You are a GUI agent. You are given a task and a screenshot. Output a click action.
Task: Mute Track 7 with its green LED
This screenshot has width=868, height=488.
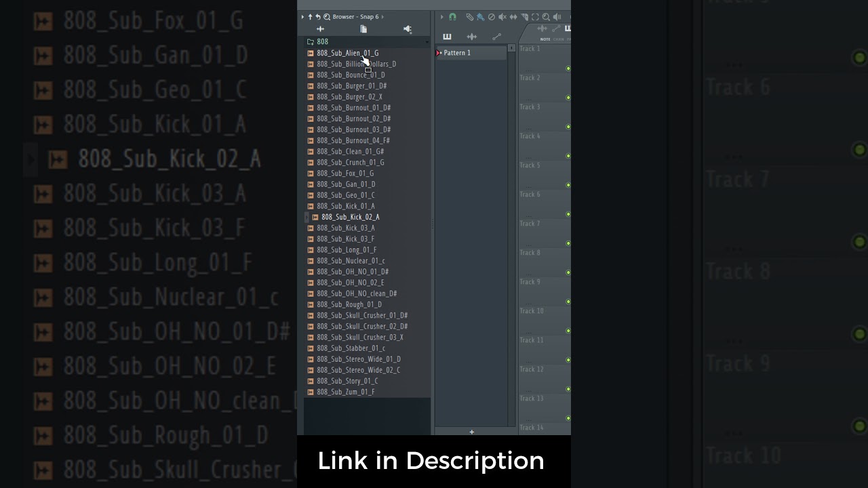568,243
